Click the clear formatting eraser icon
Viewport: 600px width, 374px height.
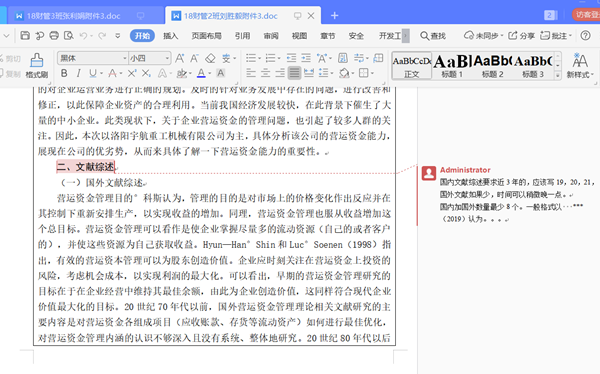pos(210,58)
